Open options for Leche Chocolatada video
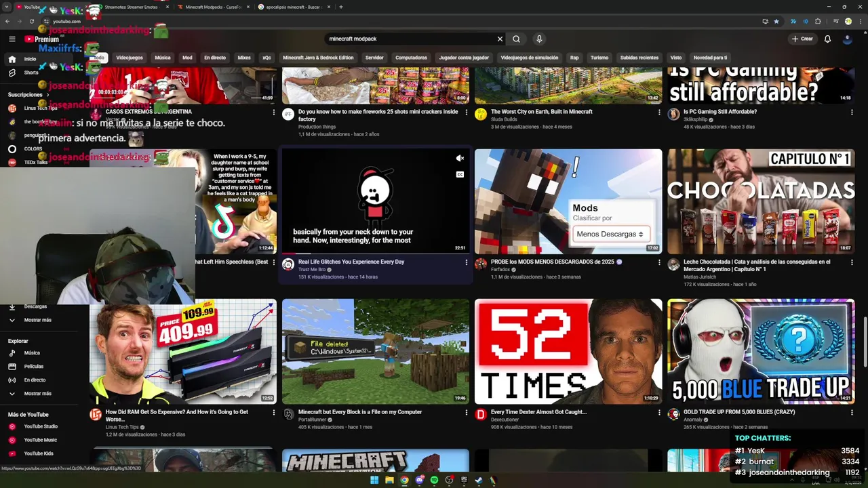The width and height of the screenshot is (868, 488). click(852, 262)
